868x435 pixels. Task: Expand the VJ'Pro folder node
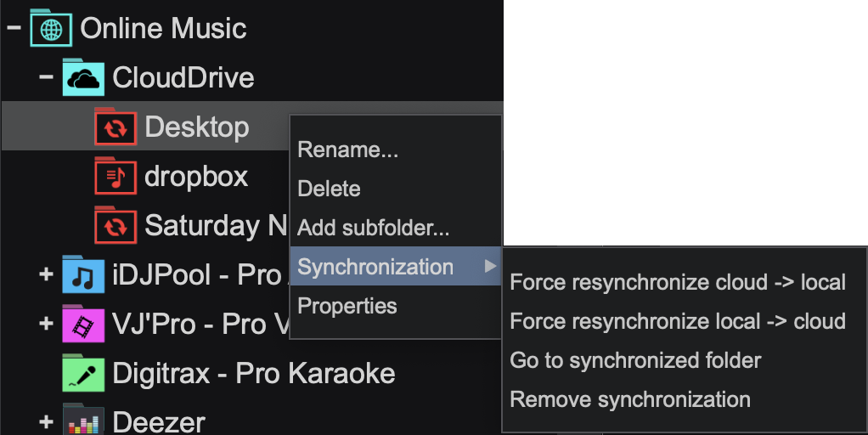[x=46, y=324]
